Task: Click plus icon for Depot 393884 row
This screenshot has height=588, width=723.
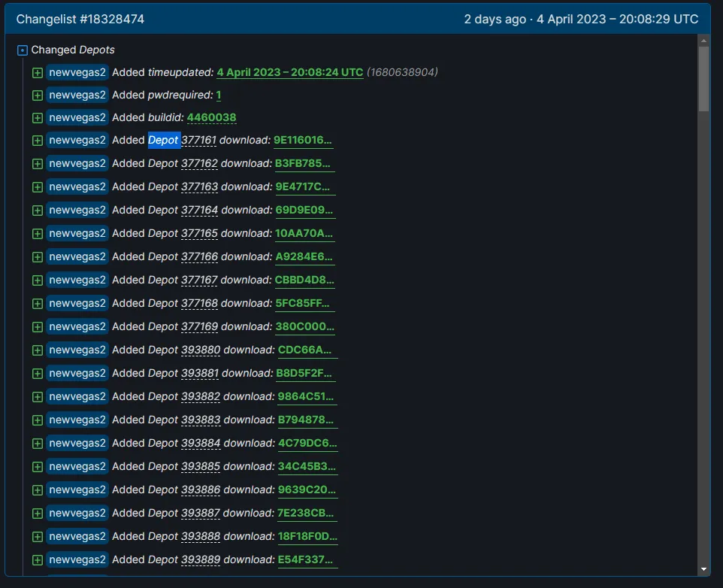Action: pos(38,444)
